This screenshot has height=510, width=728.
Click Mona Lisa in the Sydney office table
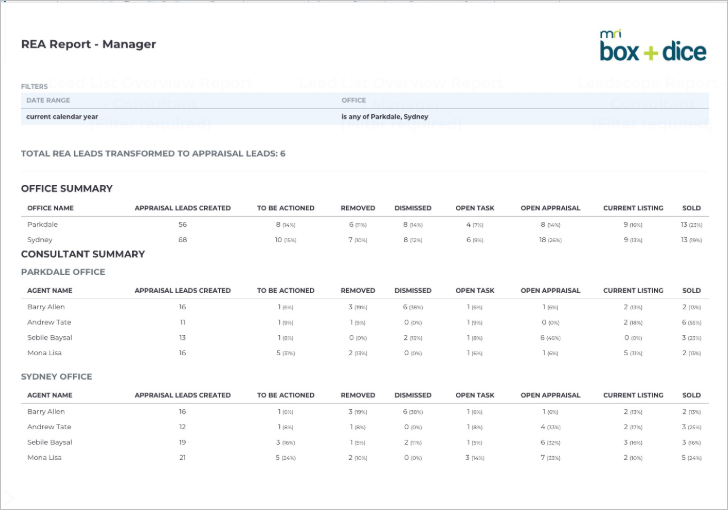point(44,458)
